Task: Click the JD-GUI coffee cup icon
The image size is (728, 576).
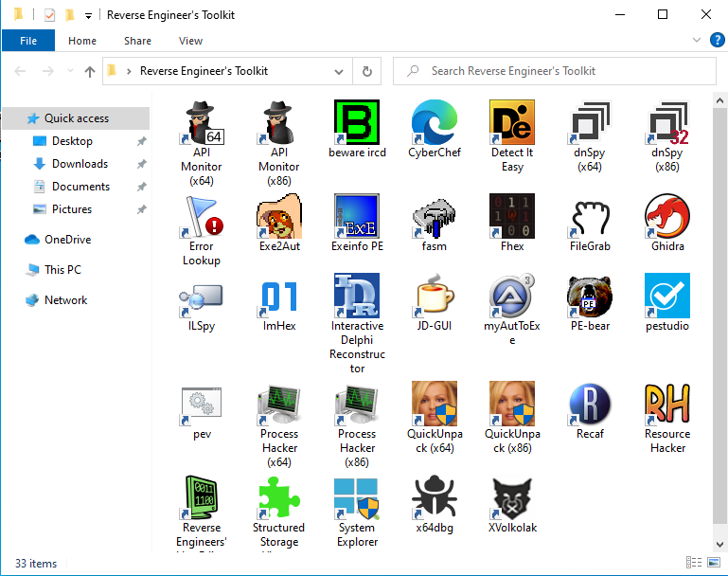Action: click(x=435, y=296)
